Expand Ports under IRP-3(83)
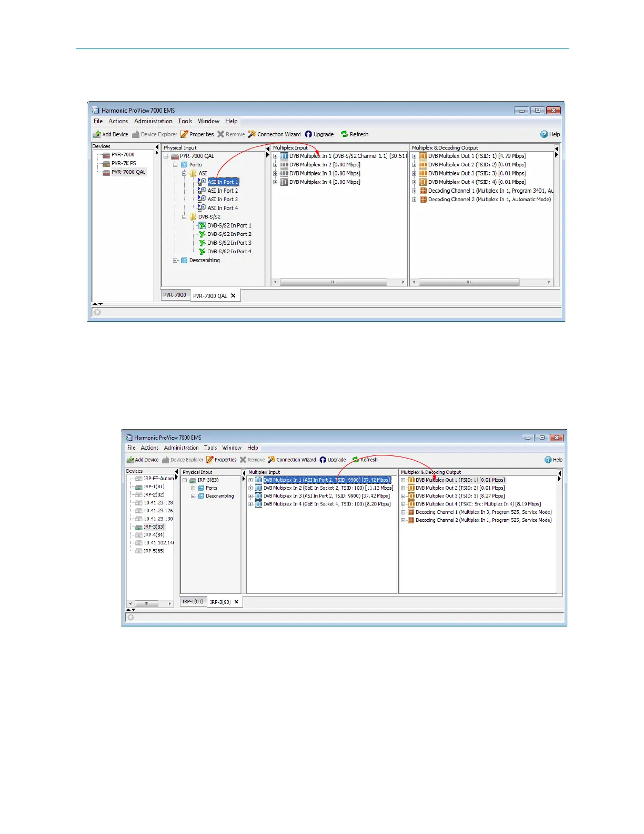 point(193,488)
